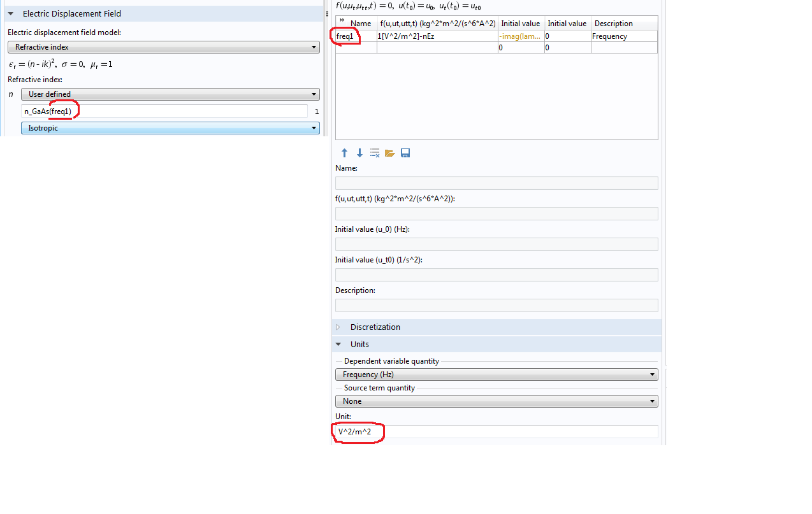Collapse the Electric Displacement Field section

(11, 14)
